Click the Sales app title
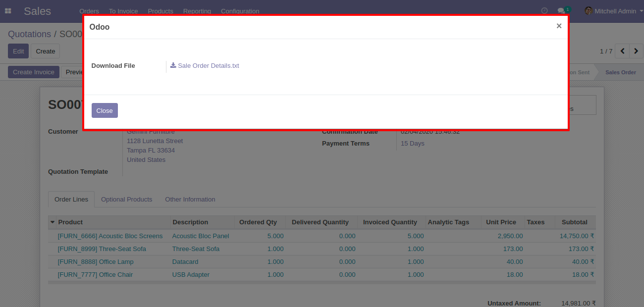The height and width of the screenshot is (307, 644). [37, 11]
